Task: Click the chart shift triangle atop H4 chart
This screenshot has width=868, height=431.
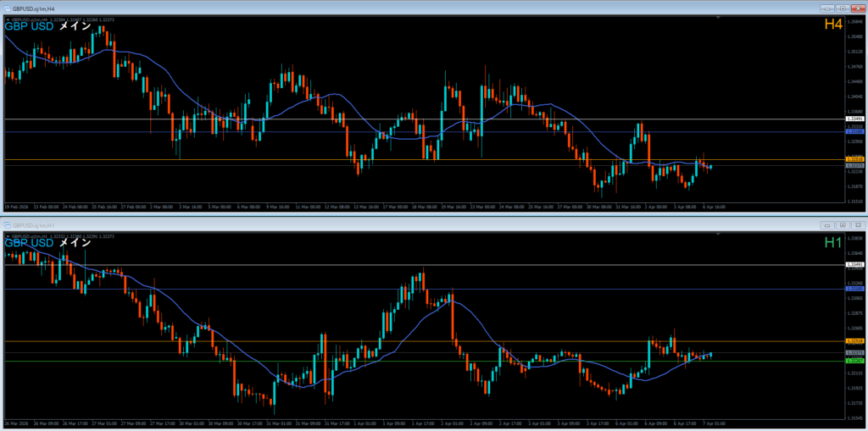Action: point(718,17)
